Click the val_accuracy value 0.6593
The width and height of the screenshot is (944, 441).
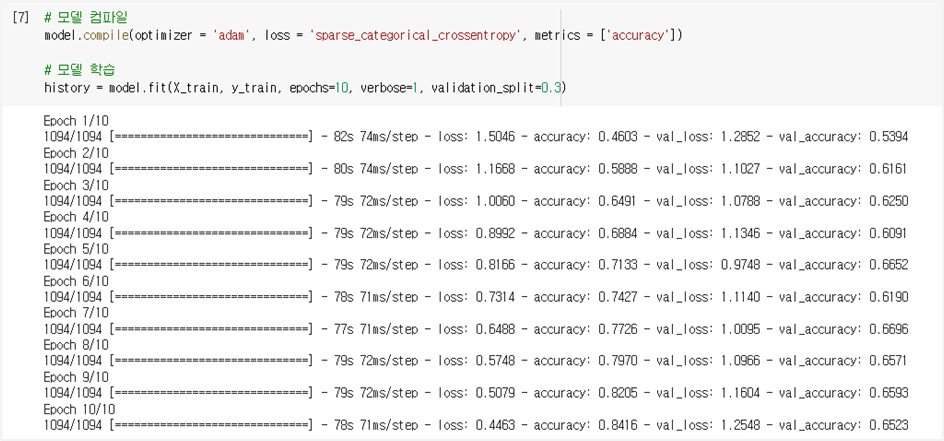click(x=889, y=393)
